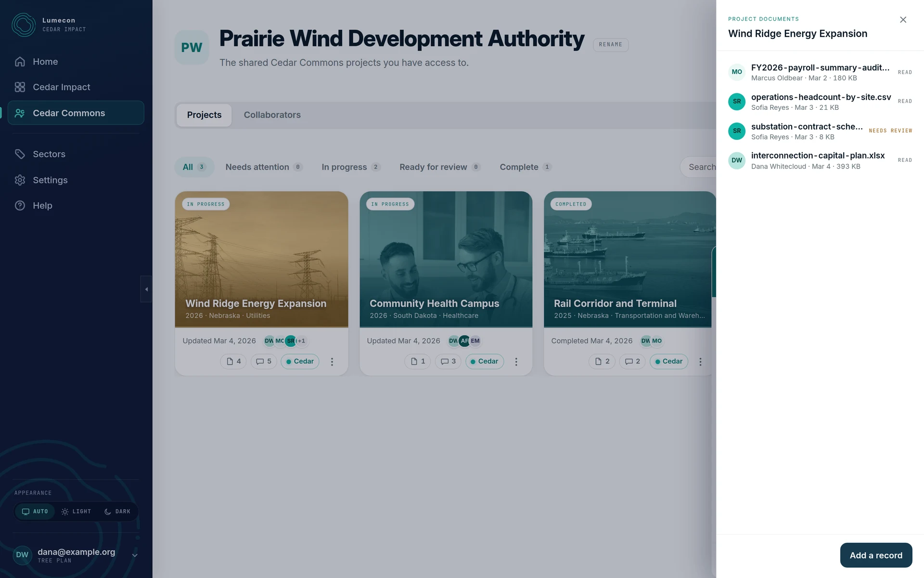
Task: Open the Community Health Campus card's more options menu
Action: pos(516,362)
